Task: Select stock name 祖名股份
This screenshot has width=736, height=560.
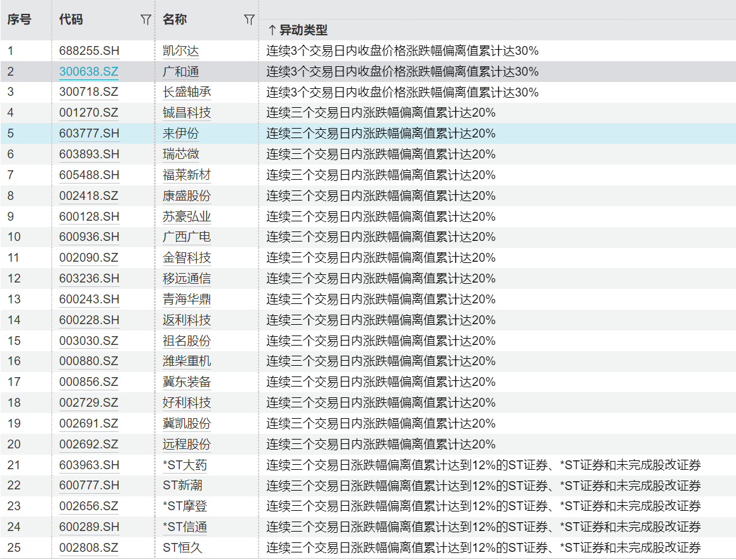Action: 187,341
